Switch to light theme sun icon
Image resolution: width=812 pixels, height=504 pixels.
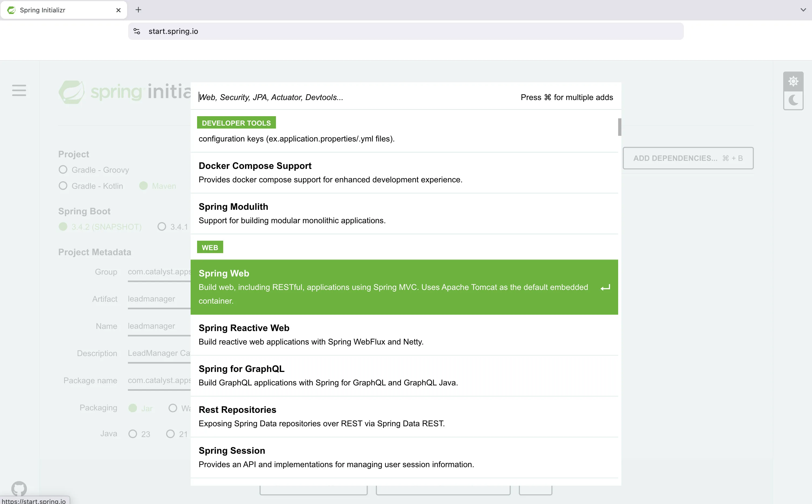(x=793, y=81)
